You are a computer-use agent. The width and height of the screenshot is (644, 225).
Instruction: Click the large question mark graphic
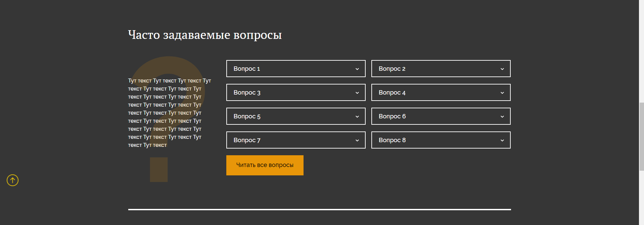click(159, 169)
